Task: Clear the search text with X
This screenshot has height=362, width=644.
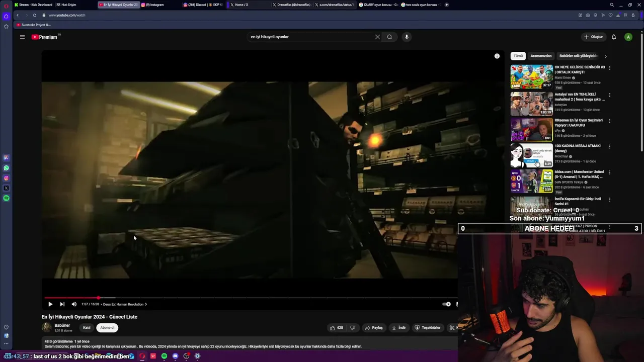Action: tap(377, 37)
